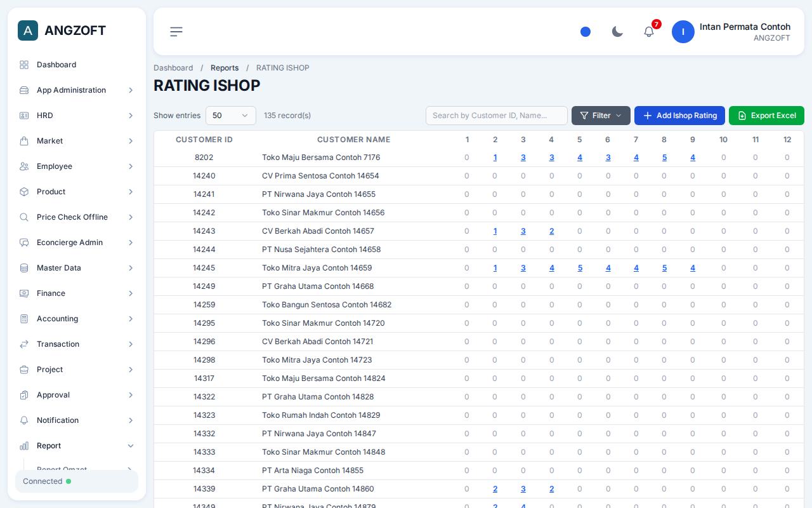Click the Export Excel button

point(766,116)
